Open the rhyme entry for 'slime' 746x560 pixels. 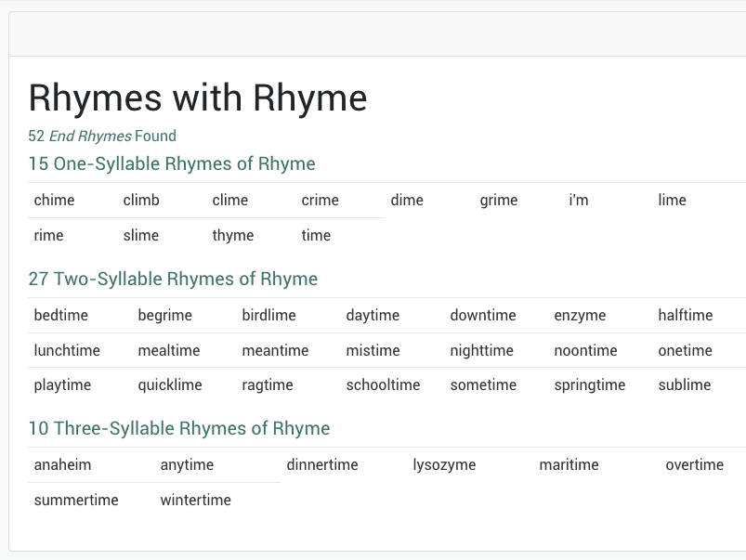(140, 235)
